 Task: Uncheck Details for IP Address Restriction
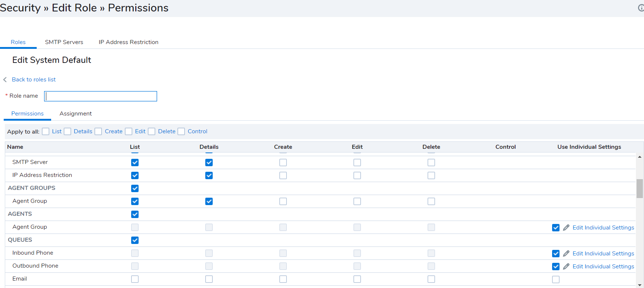[209, 175]
